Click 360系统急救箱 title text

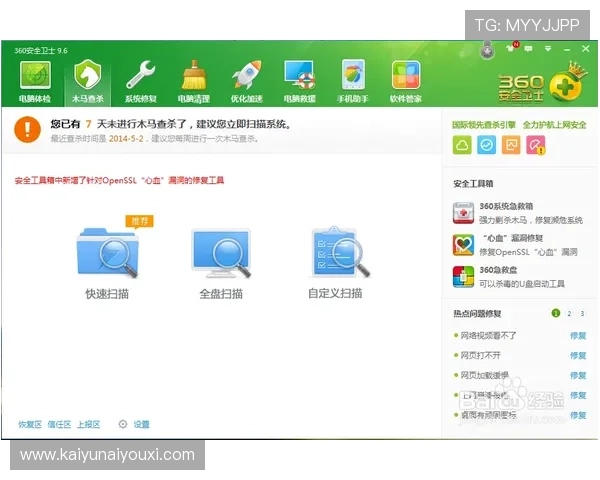[x=506, y=206]
